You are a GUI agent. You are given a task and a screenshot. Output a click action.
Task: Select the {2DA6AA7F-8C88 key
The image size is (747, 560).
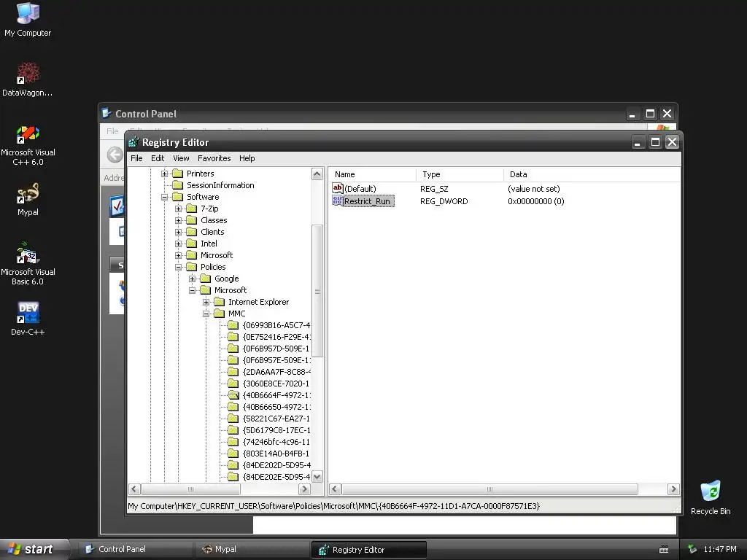coord(276,372)
